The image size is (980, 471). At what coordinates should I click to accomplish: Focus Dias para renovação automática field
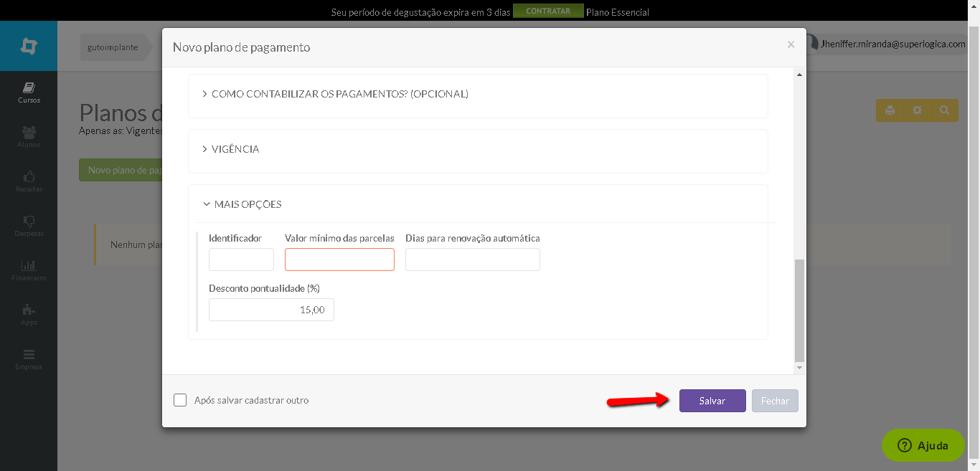tap(473, 260)
